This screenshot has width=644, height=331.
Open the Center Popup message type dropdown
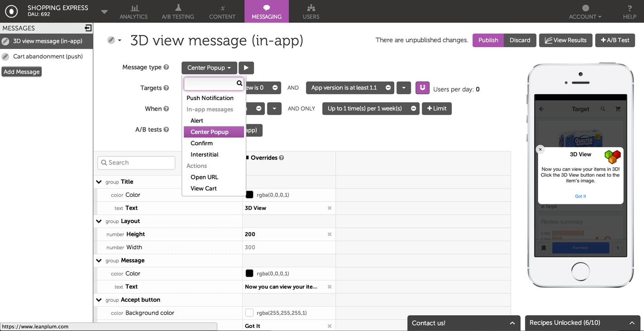pos(209,68)
